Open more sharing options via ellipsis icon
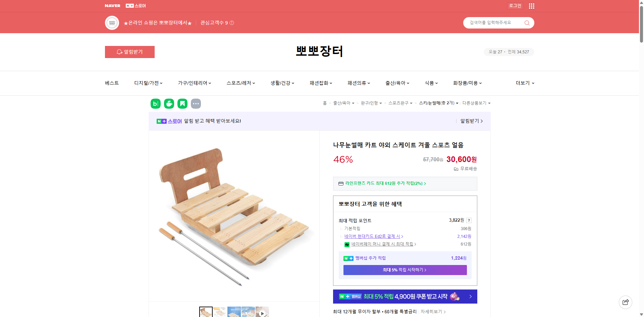 [196, 104]
